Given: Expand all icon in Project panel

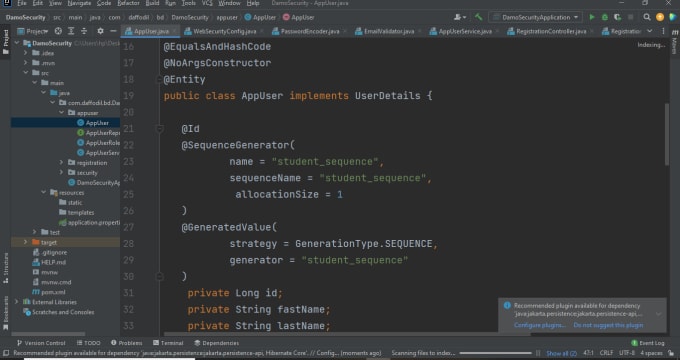Looking at the screenshot, I should [x=71, y=31].
